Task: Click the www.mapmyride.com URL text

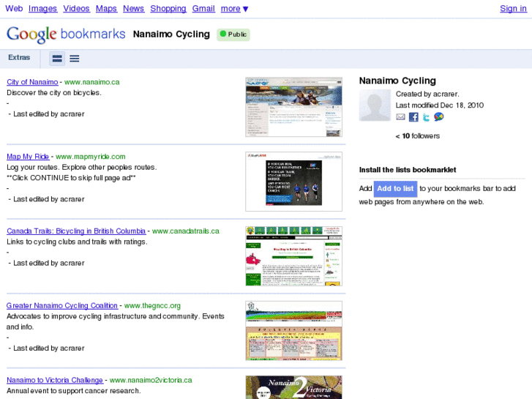Action: pyautogui.click(x=91, y=157)
